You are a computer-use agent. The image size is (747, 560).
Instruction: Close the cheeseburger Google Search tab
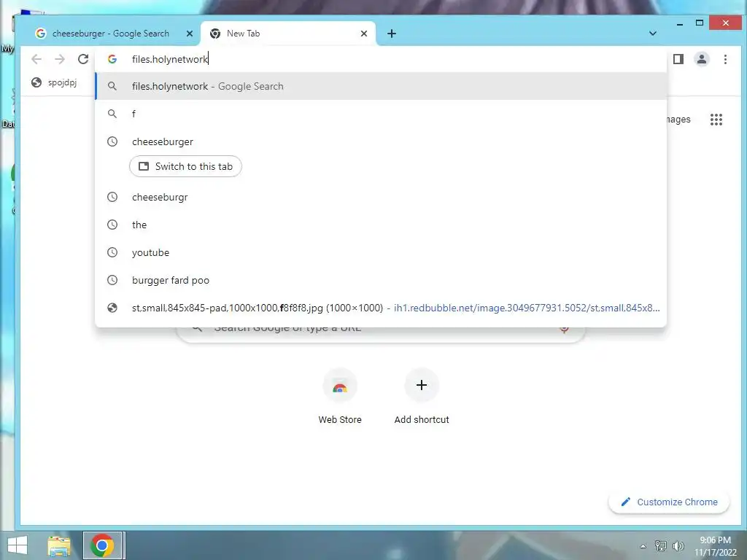[190, 34]
